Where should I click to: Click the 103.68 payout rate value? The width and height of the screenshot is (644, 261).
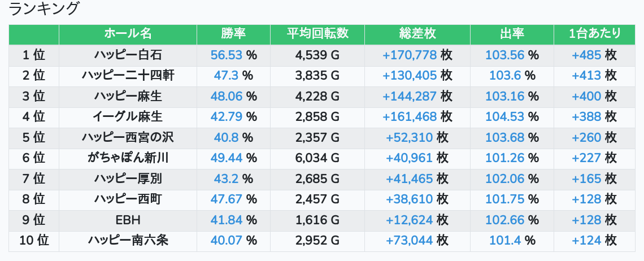pyautogui.click(x=504, y=137)
